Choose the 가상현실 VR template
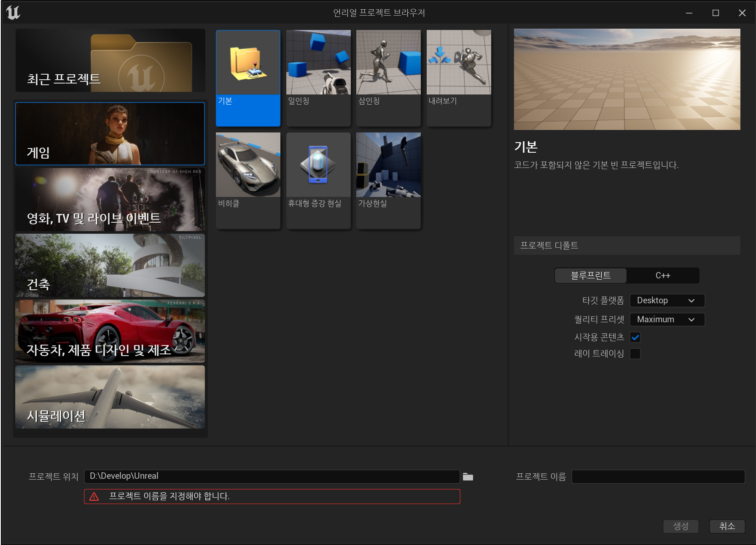Viewport: 756px width, 545px height. pyautogui.click(x=388, y=181)
